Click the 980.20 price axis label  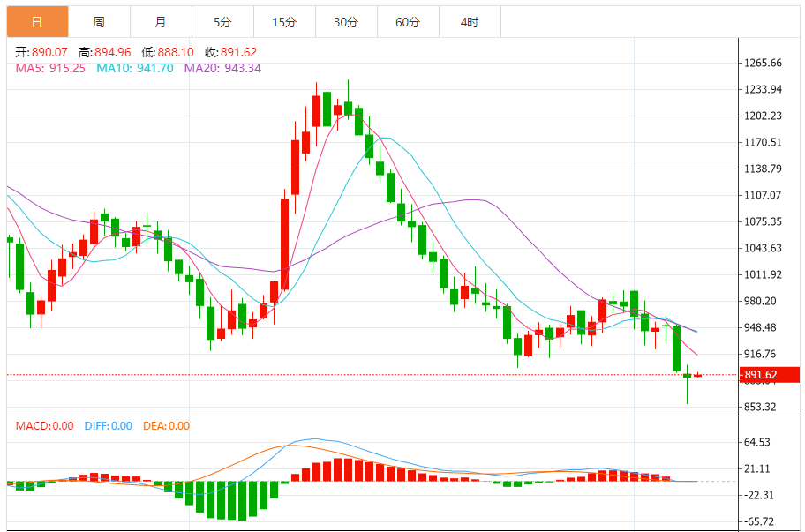click(x=760, y=301)
